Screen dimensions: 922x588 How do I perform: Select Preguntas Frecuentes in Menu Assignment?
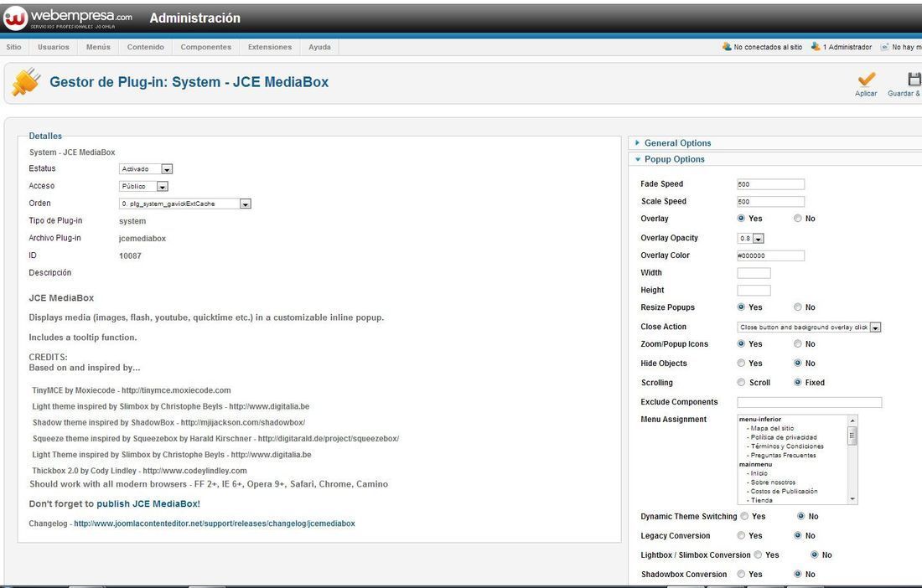(x=783, y=456)
